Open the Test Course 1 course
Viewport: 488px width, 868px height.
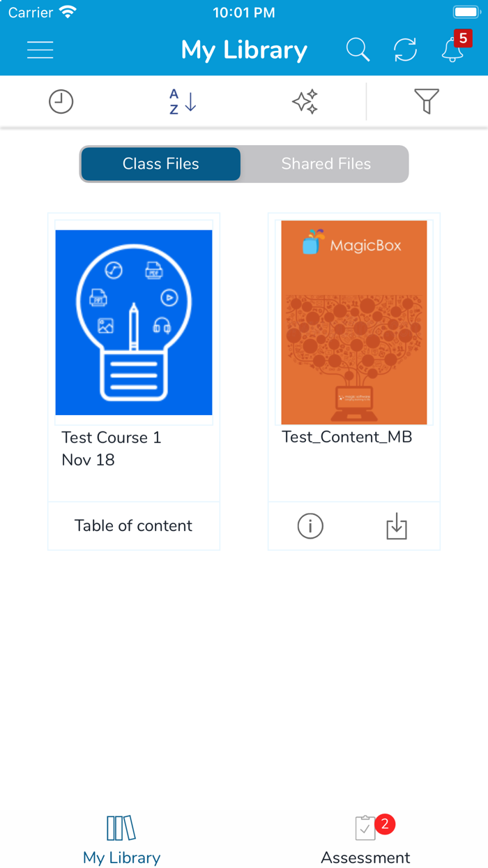tap(133, 322)
